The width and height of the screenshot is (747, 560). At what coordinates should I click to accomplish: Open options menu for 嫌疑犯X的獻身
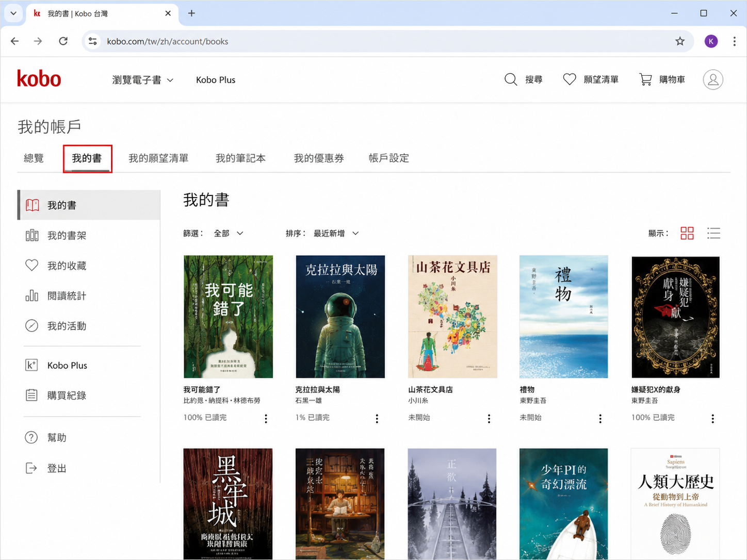tap(712, 419)
